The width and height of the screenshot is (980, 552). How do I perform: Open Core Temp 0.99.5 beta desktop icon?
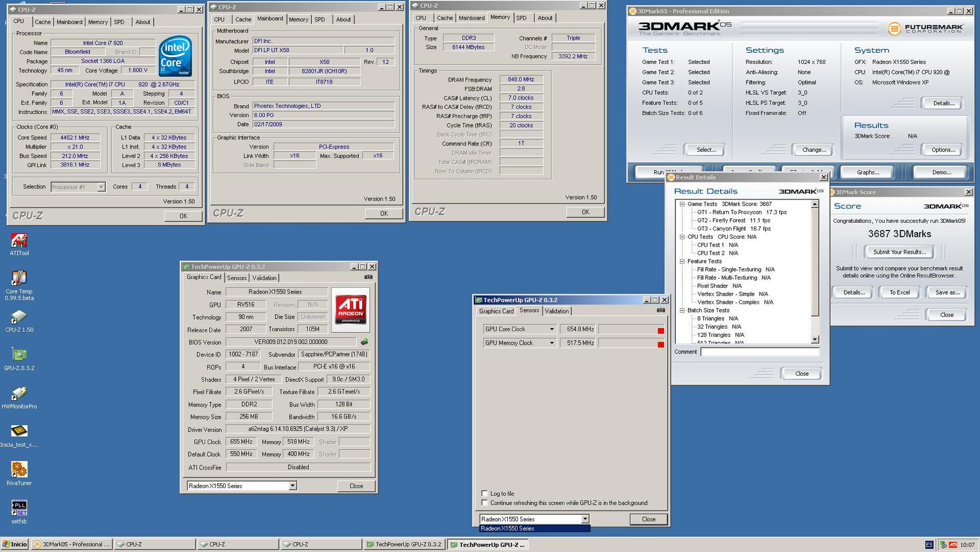click(x=19, y=285)
